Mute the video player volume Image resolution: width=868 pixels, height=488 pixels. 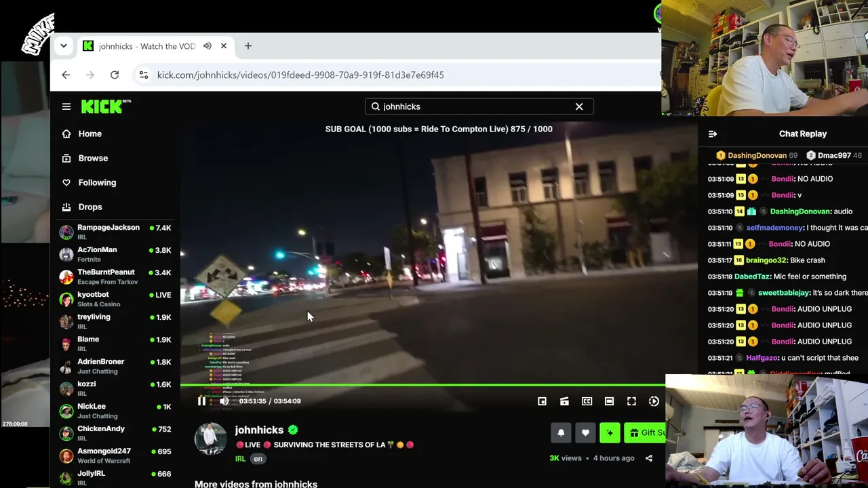pos(224,401)
